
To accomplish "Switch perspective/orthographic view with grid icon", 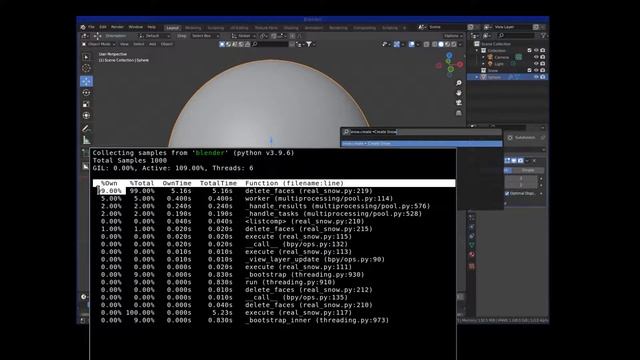I will 459,113.
